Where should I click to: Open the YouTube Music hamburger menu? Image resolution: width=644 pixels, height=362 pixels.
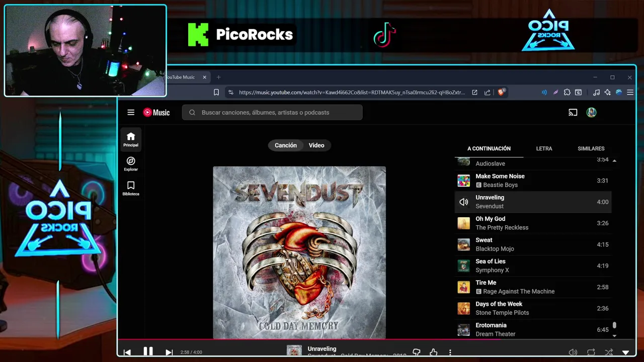(x=131, y=113)
